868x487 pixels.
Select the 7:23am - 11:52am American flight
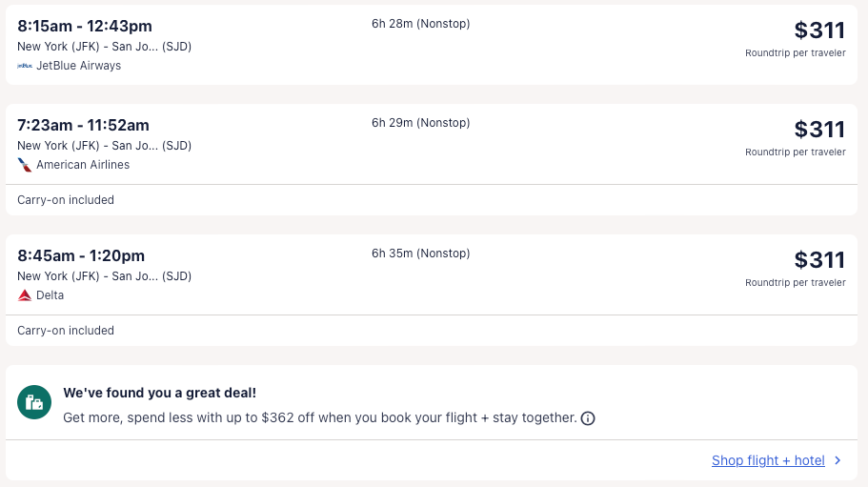(83, 125)
